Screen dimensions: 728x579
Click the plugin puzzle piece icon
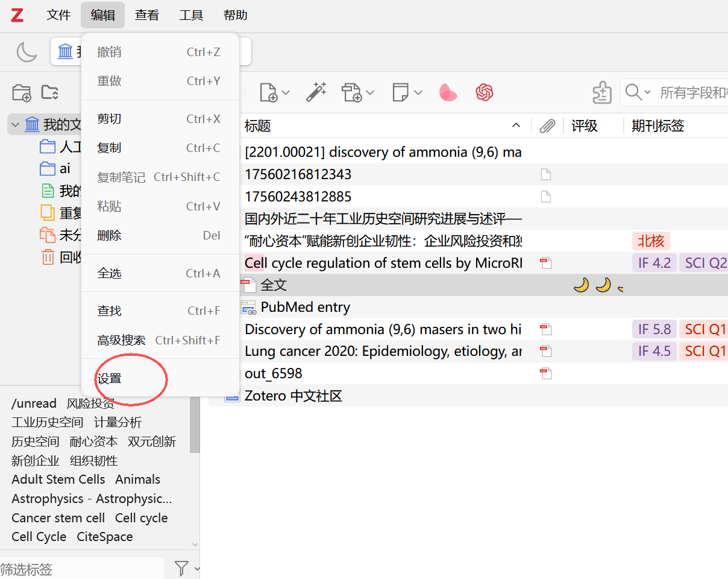pos(602,92)
